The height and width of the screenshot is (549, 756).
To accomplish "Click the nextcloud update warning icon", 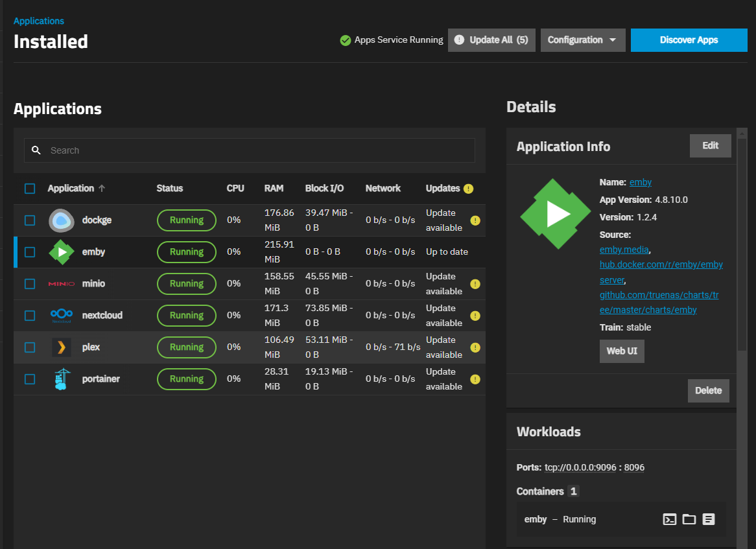I will click(x=475, y=316).
